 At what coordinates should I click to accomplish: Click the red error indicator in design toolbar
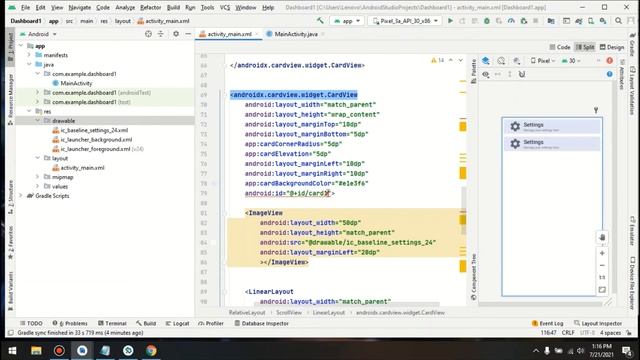click(609, 61)
